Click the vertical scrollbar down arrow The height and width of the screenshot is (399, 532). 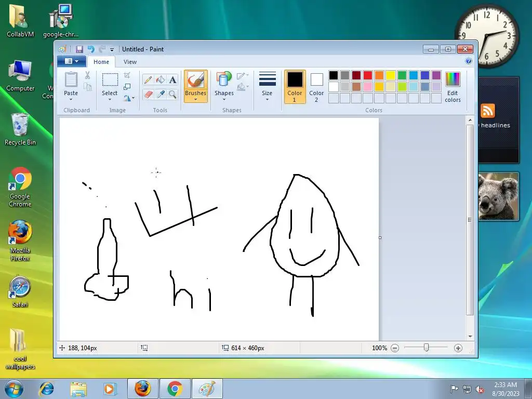pyautogui.click(x=470, y=336)
